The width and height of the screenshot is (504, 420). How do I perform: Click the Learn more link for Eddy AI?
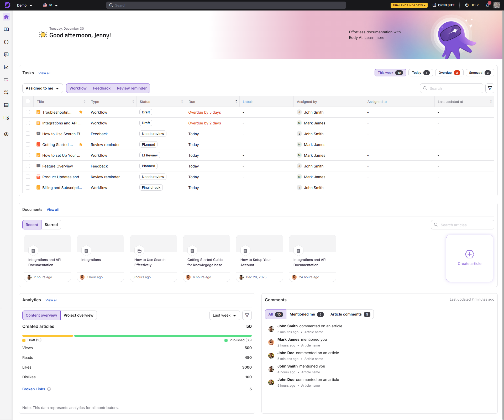click(x=374, y=38)
